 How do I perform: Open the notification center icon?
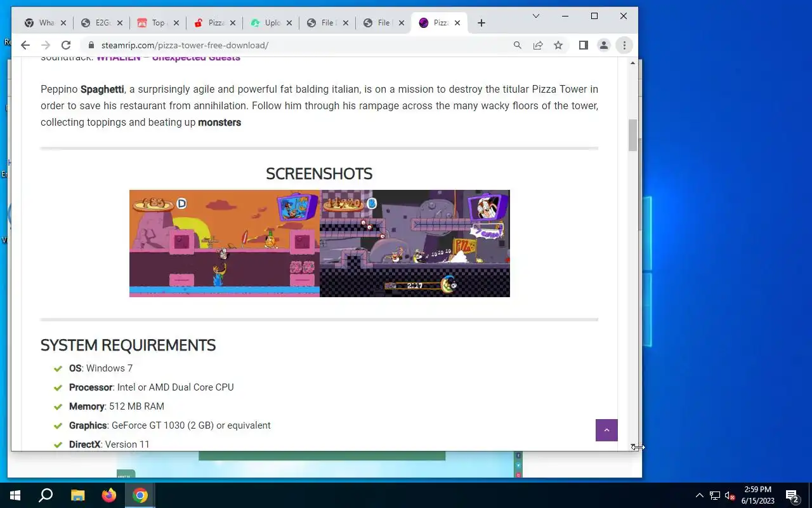point(792,495)
